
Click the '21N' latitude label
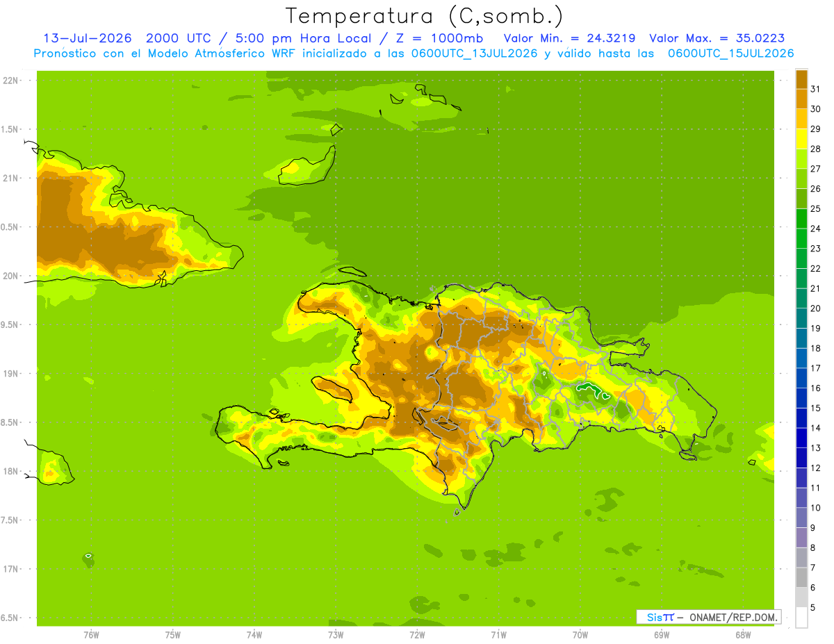11,178
